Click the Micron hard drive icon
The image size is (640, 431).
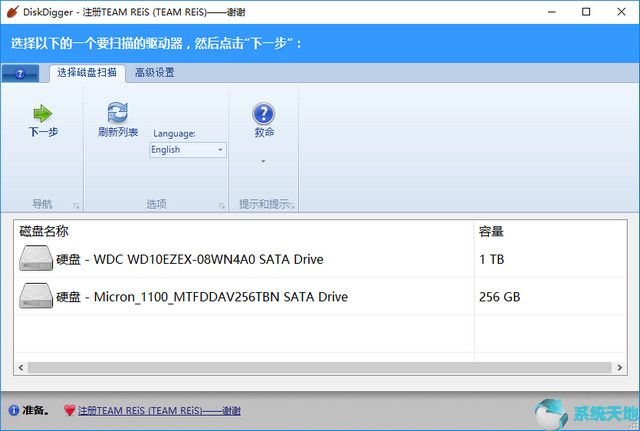[x=36, y=296]
